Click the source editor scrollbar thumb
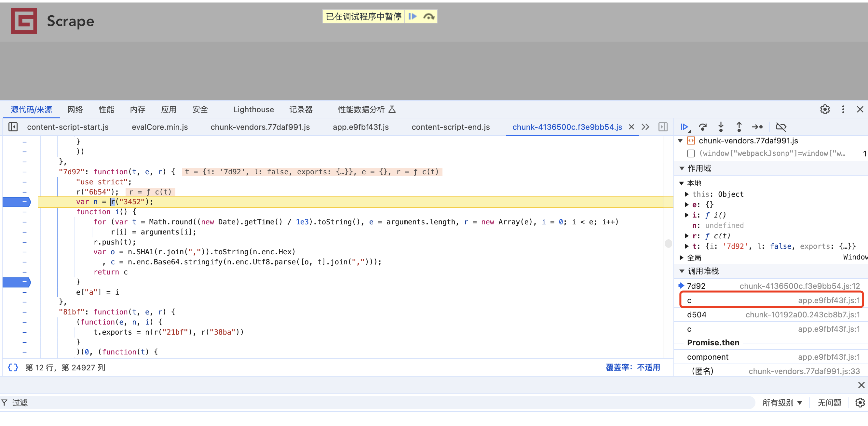Viewport: 868px width, 426px height. [669, 244]
